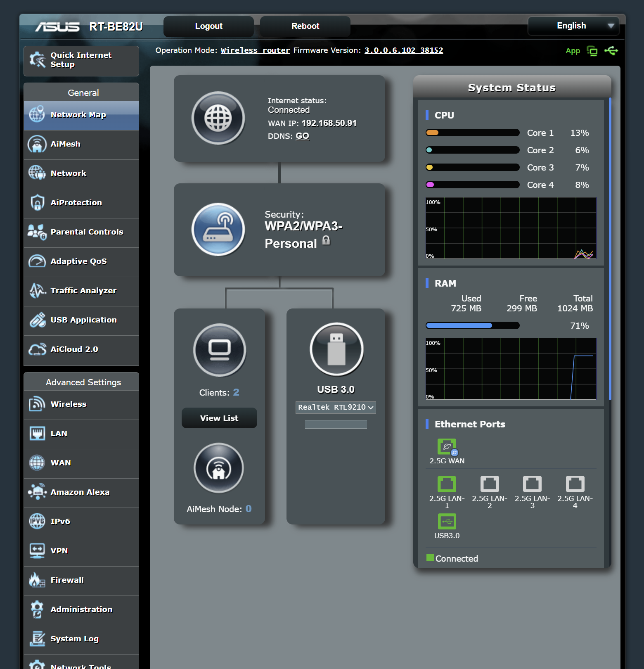644x669 pixels.
Task: Open the Network Tools menu item
Action: pos(81,662)
